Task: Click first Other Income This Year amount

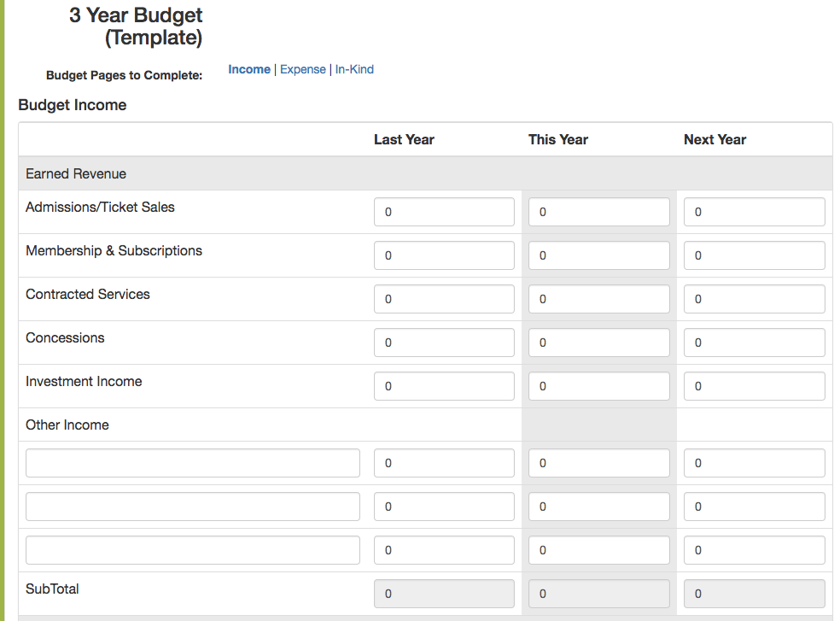Action: 599,463
